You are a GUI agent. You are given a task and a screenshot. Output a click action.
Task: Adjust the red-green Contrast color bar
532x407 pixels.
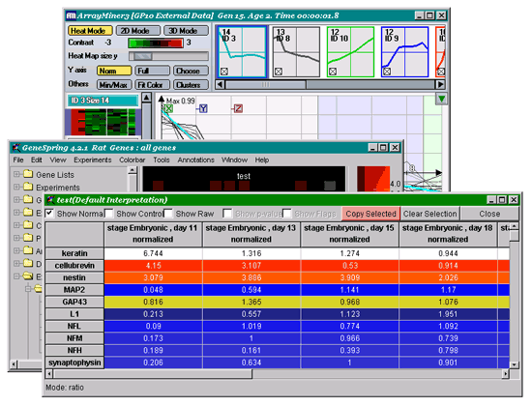[x=156, y=43]
